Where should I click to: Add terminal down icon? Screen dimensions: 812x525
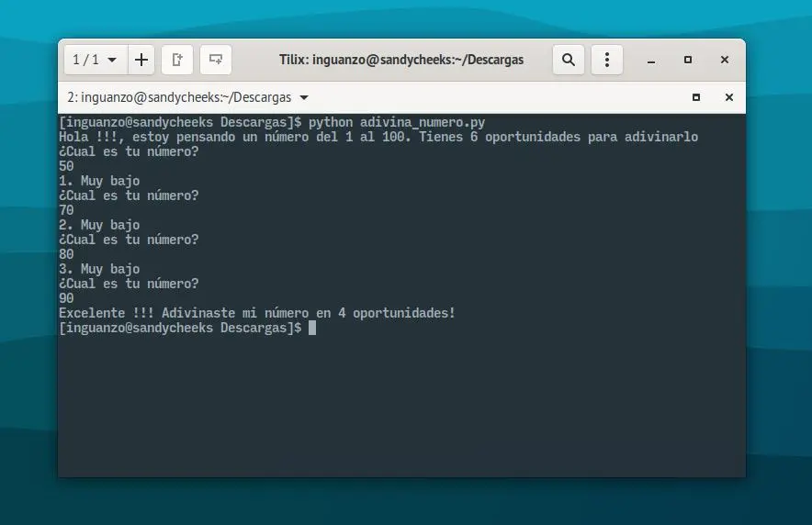[x=216, y=60]
